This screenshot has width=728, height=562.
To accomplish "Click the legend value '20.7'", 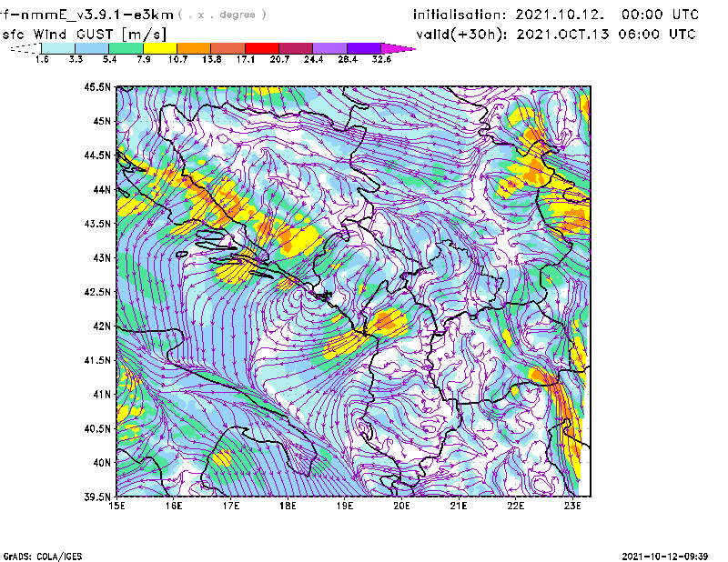I will coord(279,59).
